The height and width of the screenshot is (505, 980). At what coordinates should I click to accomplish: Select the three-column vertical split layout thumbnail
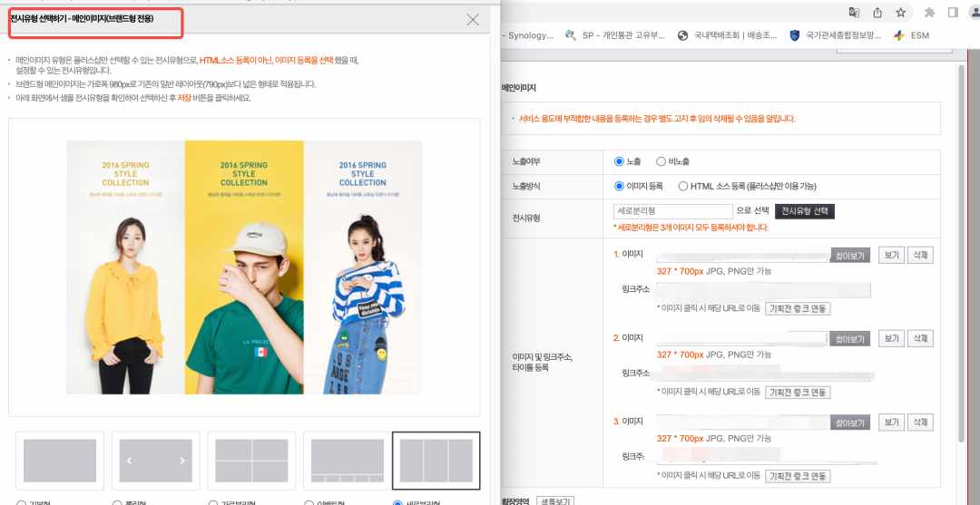pos(436,461)
